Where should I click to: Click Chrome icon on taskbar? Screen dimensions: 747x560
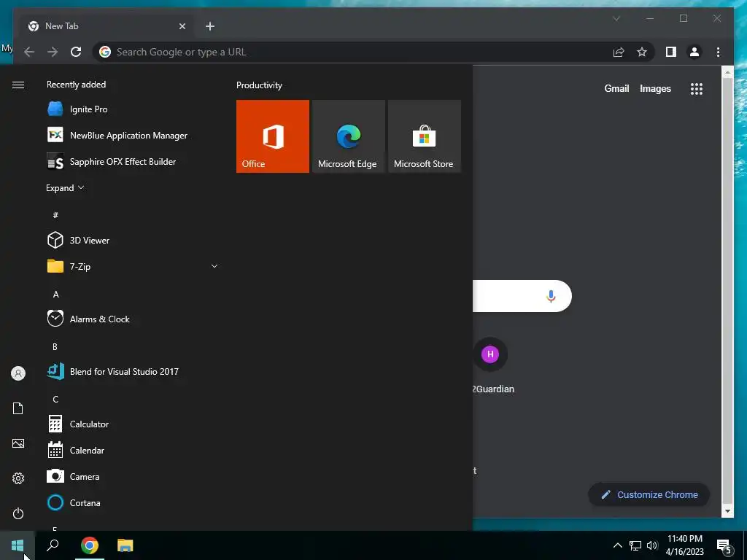(90, 545)
